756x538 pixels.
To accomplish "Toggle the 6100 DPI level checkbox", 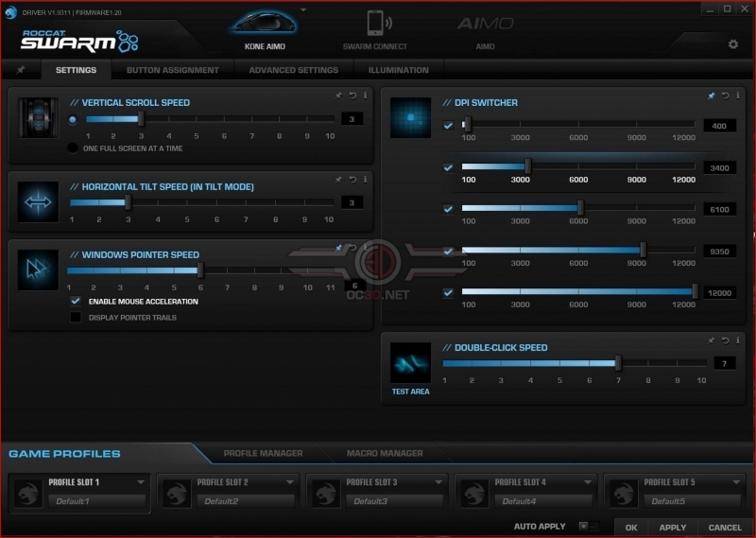I will point(448,209).
